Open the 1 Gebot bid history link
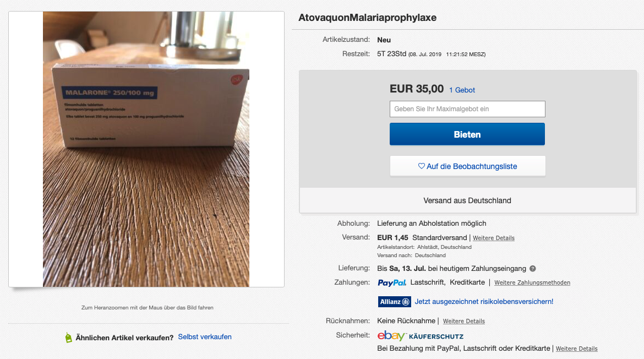 (x=462, y=90)
